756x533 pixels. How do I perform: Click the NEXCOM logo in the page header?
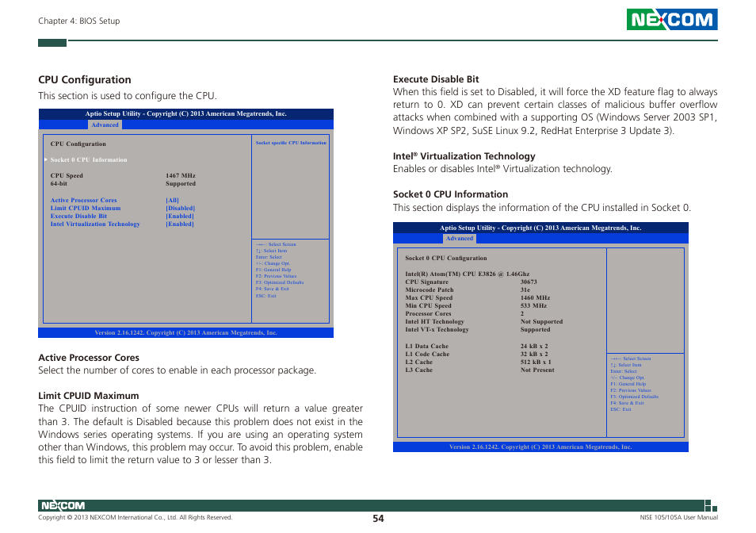pyautogui.click(x=672, y=19)
